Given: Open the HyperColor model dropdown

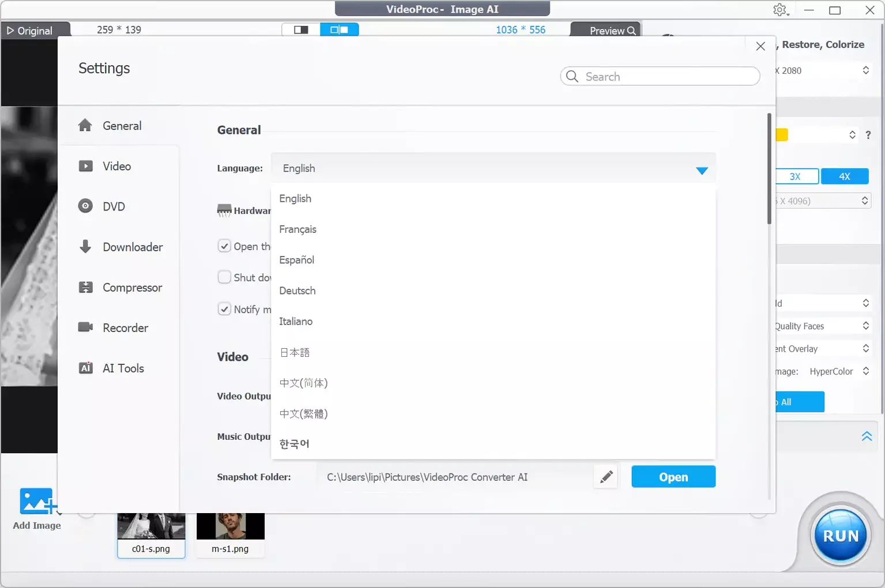Looking at the screenshot, I should 839,371.
